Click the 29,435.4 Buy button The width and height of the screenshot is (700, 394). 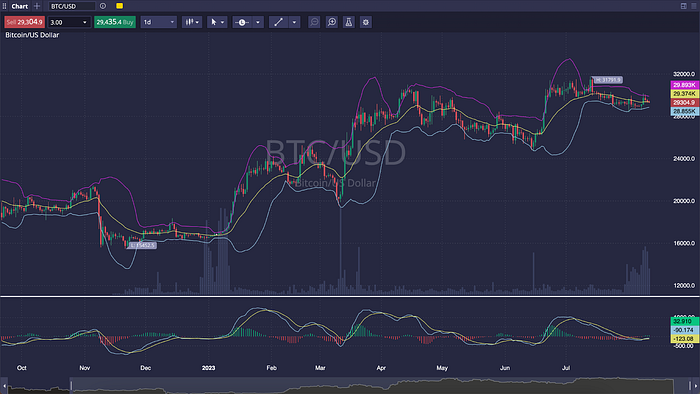tap(115, 22)
